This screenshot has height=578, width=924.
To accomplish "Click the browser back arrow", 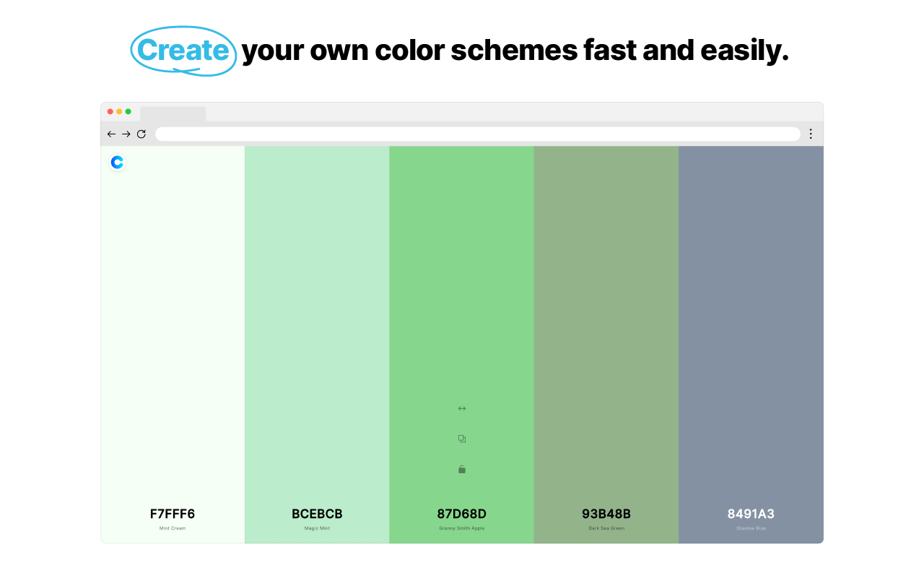I will tap(110, 134).
